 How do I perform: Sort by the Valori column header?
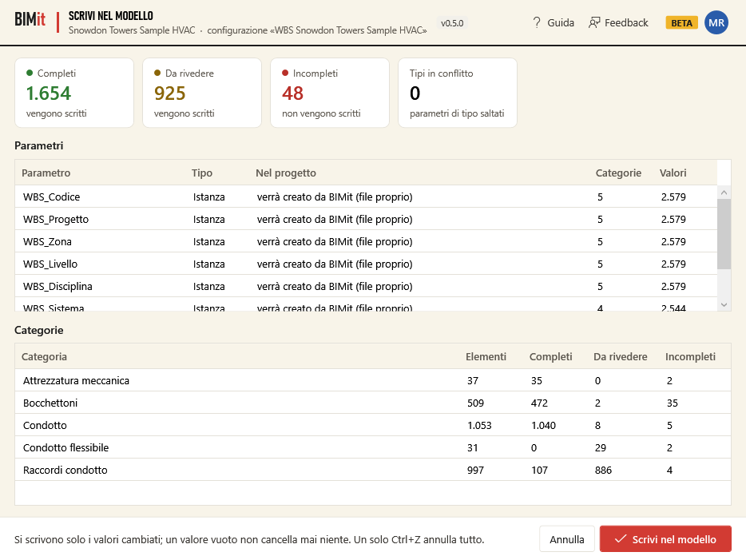(x=673, y=173)
